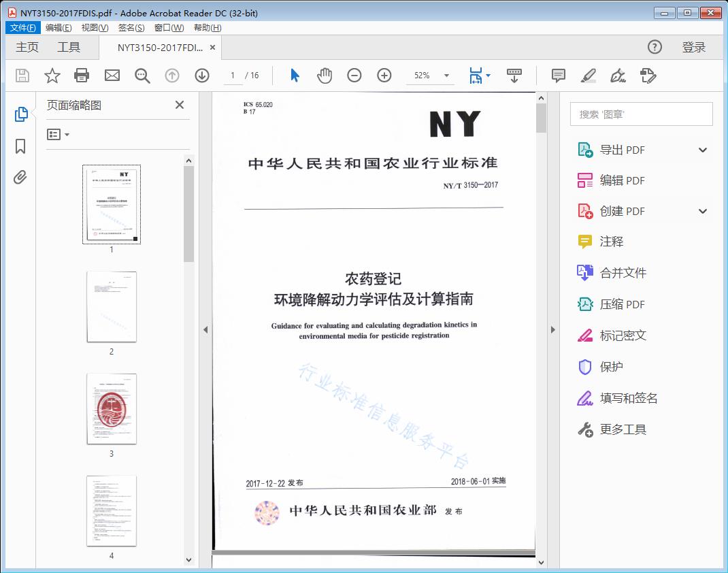Open the 52% zoom level dropdown

tap(446, 76)
